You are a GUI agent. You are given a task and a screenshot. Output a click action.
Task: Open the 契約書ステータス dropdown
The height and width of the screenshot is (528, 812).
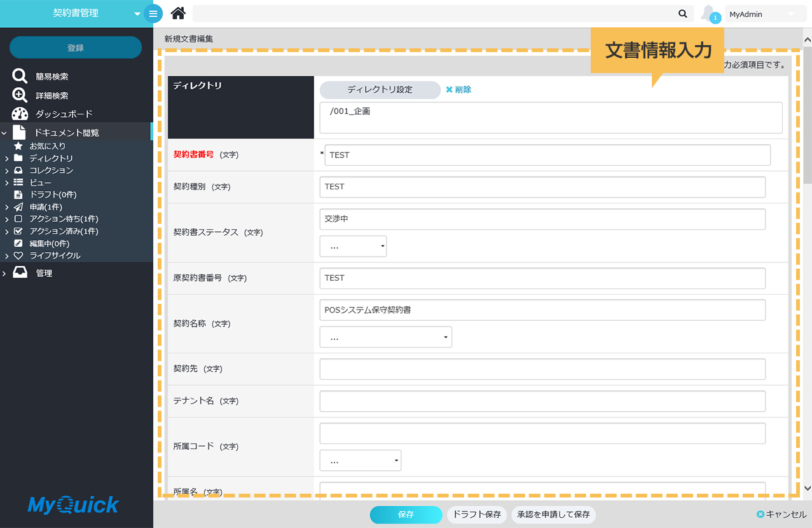click(353, 247)
